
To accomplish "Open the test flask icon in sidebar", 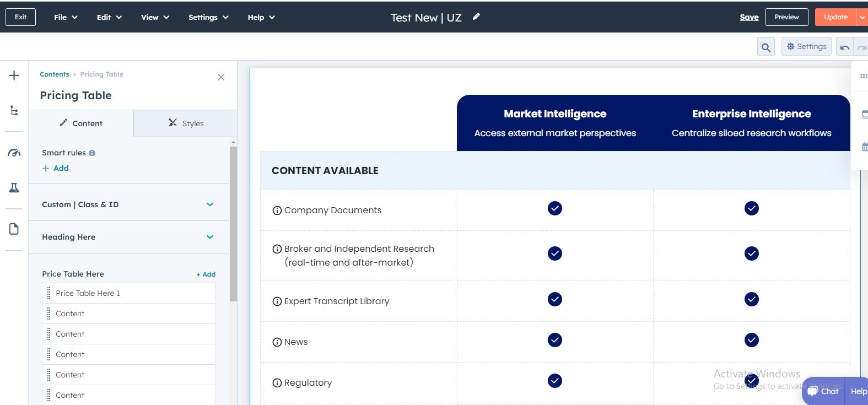I will 14,188.
